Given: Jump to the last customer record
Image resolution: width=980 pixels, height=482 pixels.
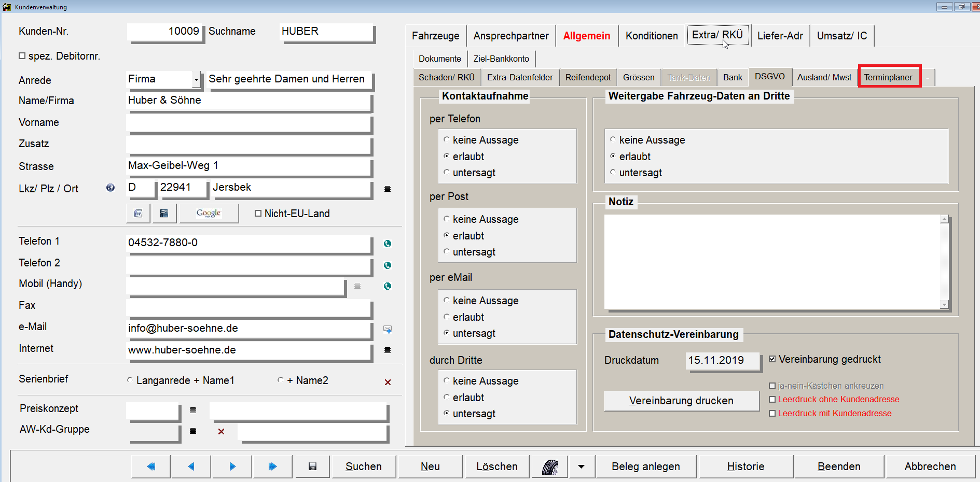Looking at the screenshot, I should pyautogui.click(x=272, y=466).
